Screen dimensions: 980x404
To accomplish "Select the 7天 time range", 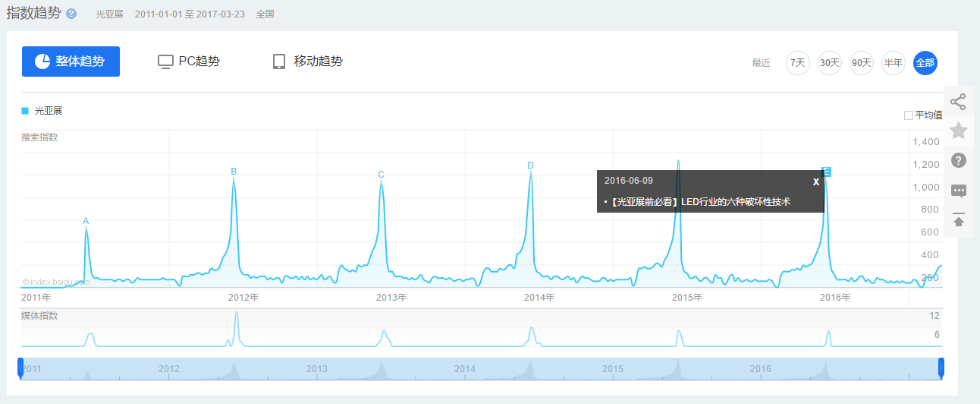I will 797,63.
